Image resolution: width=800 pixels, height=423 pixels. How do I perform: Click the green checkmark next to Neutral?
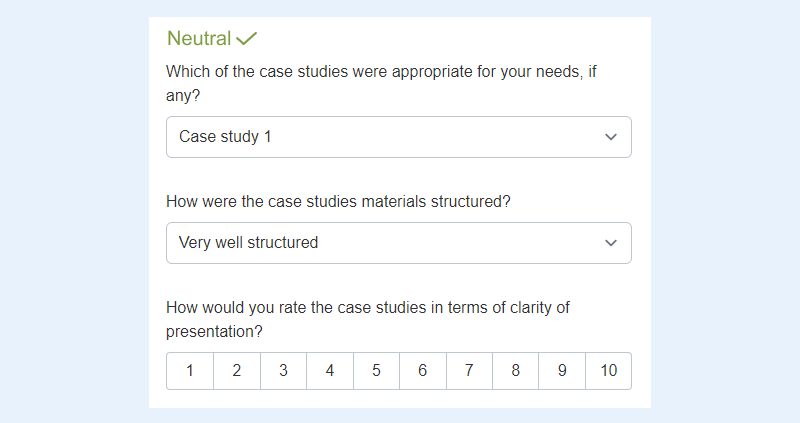pos(247,39)
